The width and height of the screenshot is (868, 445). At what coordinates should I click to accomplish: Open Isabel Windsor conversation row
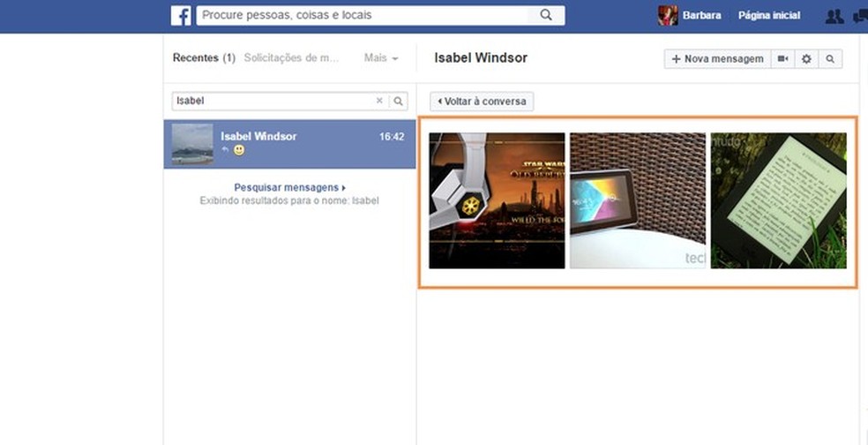[x=289, y=144]
